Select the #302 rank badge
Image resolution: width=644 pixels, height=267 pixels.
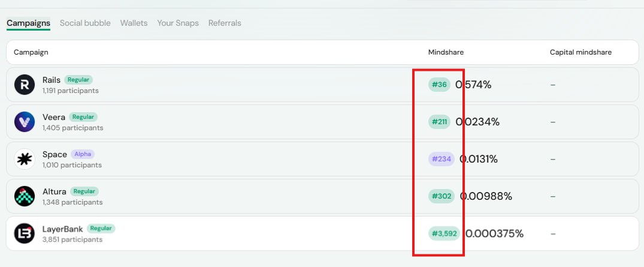pos(442,196)
